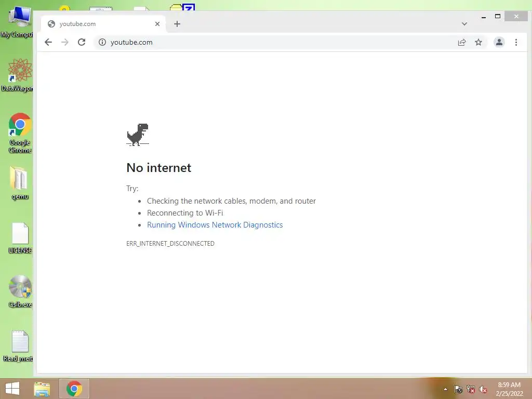532x399 pixels.
Task: Select the LICENSE file on desktop
Action: click(20, 238)
